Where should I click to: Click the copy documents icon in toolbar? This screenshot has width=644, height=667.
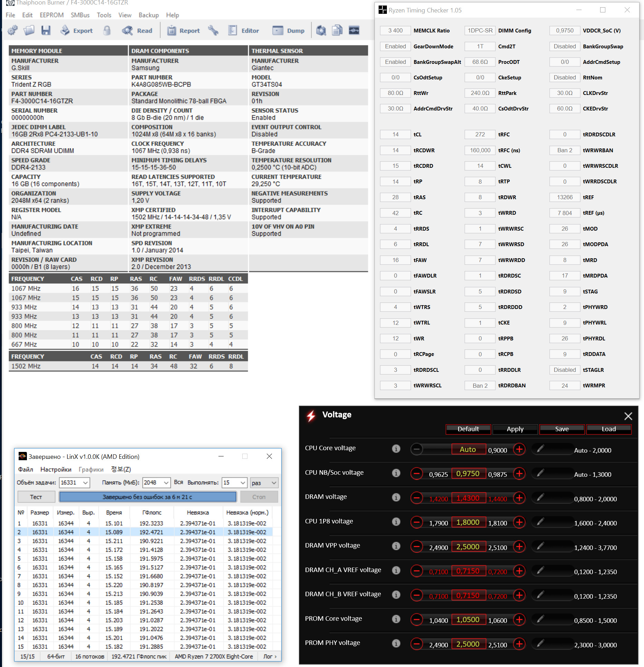337,30
